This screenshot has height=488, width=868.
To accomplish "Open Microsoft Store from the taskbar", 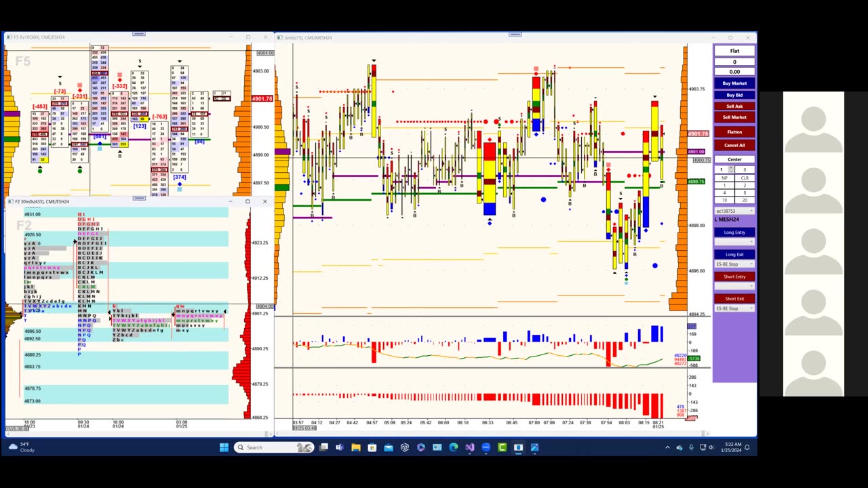I will pyautogui.click(x=372, y=447).
